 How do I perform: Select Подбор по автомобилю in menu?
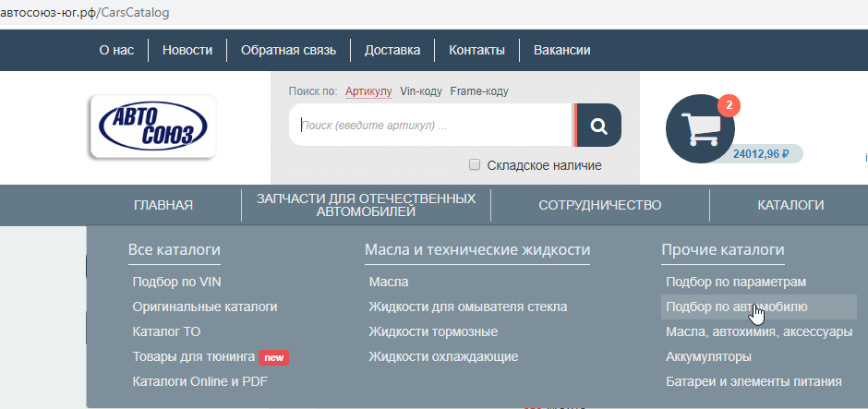click(x=736, y=307)
